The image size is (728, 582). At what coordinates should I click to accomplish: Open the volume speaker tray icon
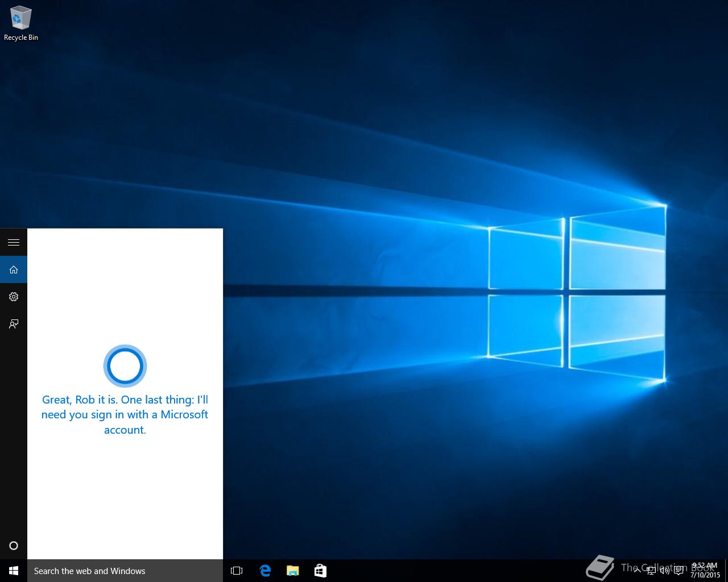coord(665,571)
